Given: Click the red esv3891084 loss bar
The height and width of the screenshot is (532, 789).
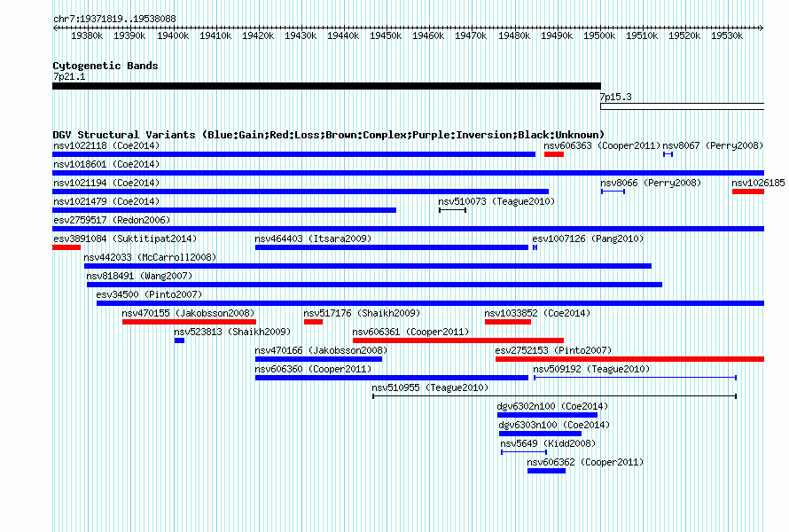Looking at the screenshot, I should click(66, 247).
